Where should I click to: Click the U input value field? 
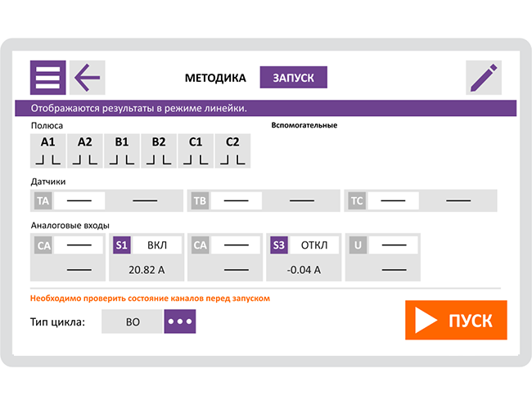[x=394, y=245]
